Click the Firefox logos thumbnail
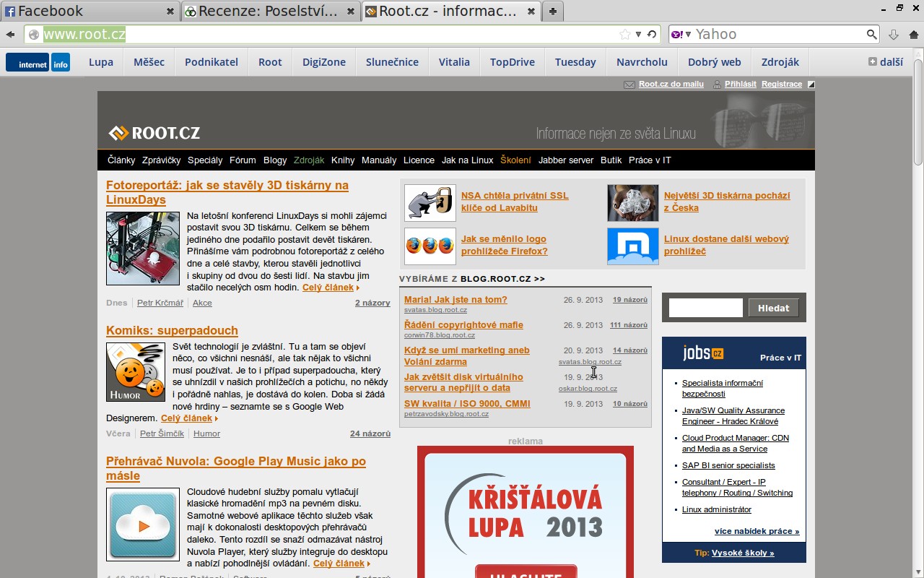924x578 pixels. click(430, 246)
